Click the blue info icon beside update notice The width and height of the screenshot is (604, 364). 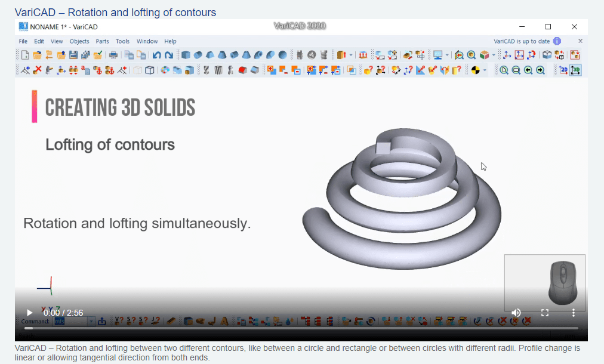coord(557,41)
